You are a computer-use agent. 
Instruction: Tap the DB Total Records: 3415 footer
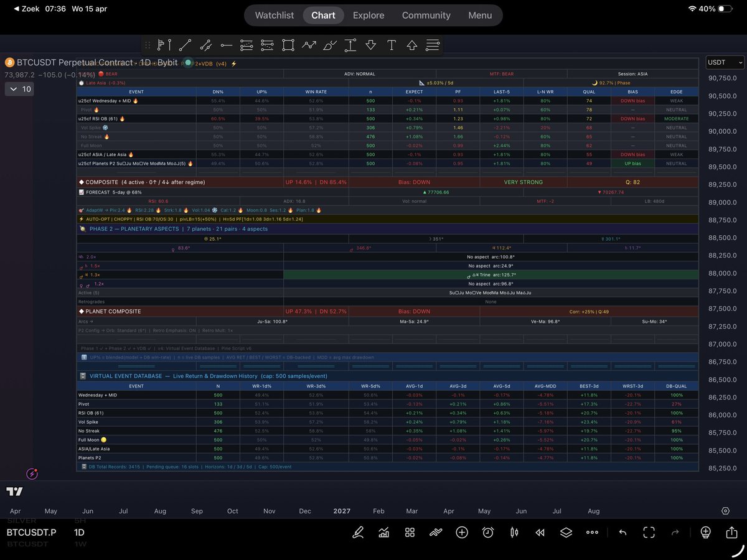pyautogui.click(x=387, y=467)
